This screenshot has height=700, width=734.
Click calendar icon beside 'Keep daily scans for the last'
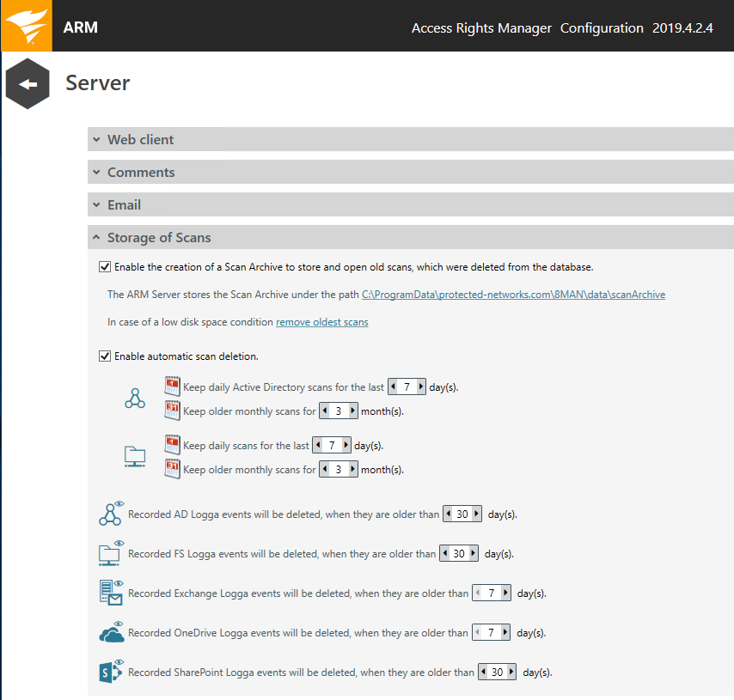[x=172, y=445]
